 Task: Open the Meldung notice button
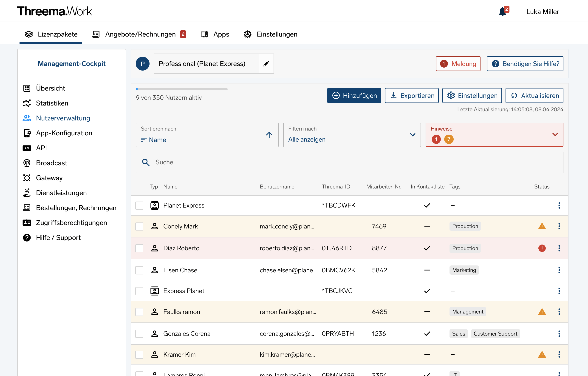click(x=458, y=64)
